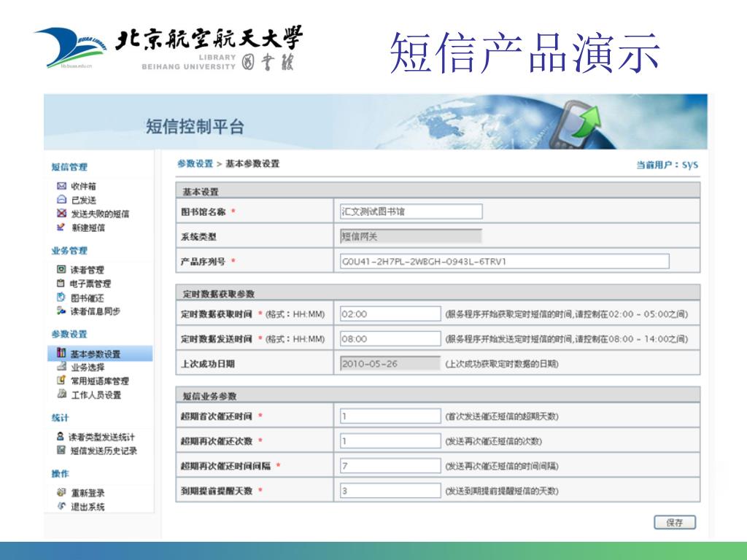Image resolution: width=747 pixels, height=560 pixels.
Task: Click the disabled 系统类型 field
Action: click(x=411, y=236)
